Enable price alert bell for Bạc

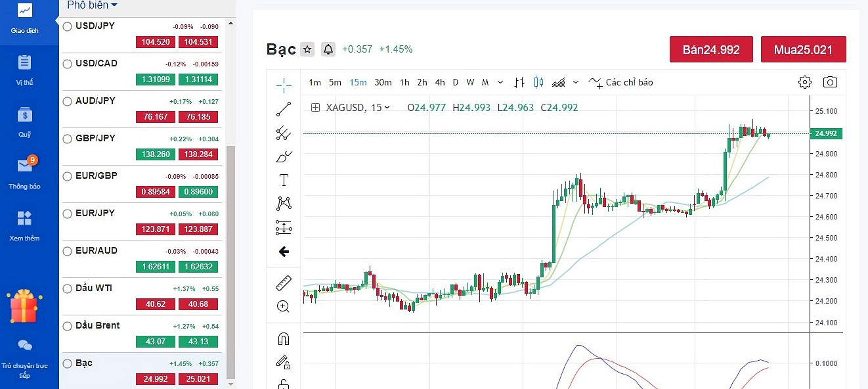[x=328, y=49]
